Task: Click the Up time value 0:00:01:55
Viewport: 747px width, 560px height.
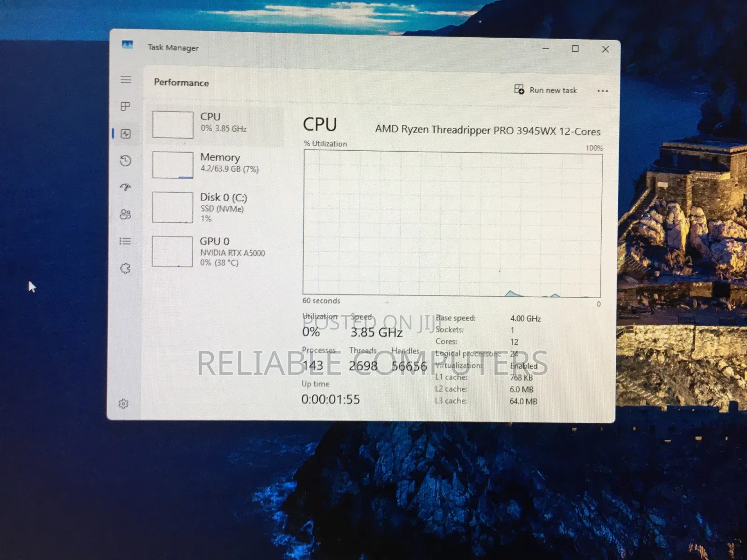Action: (331, 399)
